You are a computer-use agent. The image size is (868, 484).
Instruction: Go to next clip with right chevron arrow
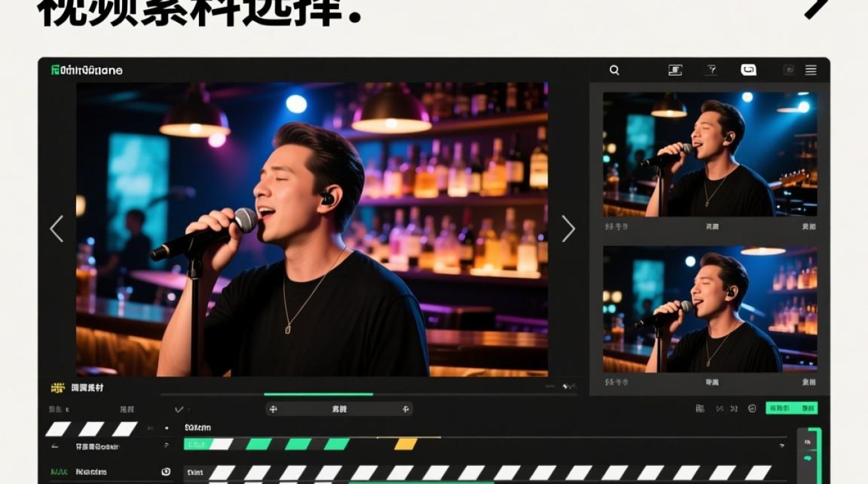point(568,228)
